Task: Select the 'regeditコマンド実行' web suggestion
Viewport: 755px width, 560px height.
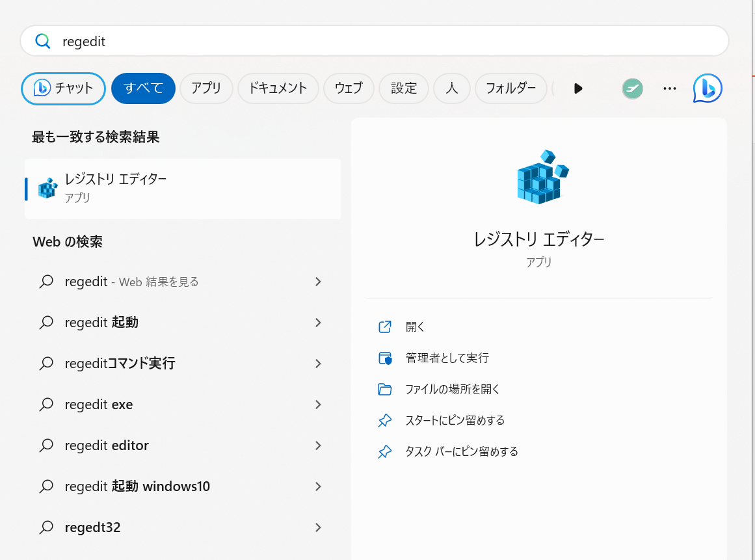Action: (x=183, y=364)
